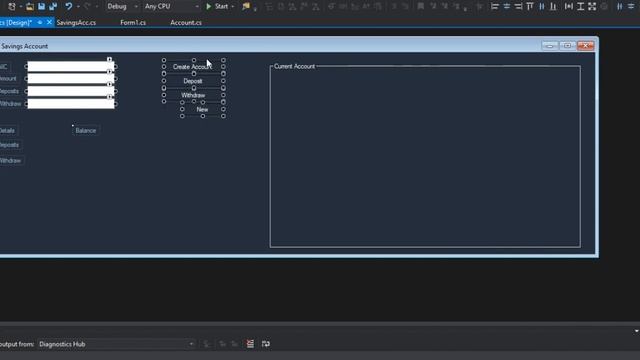Screen dimensions: 640x360
Task: Start debugging with the Start button
Action: (217, 7)
